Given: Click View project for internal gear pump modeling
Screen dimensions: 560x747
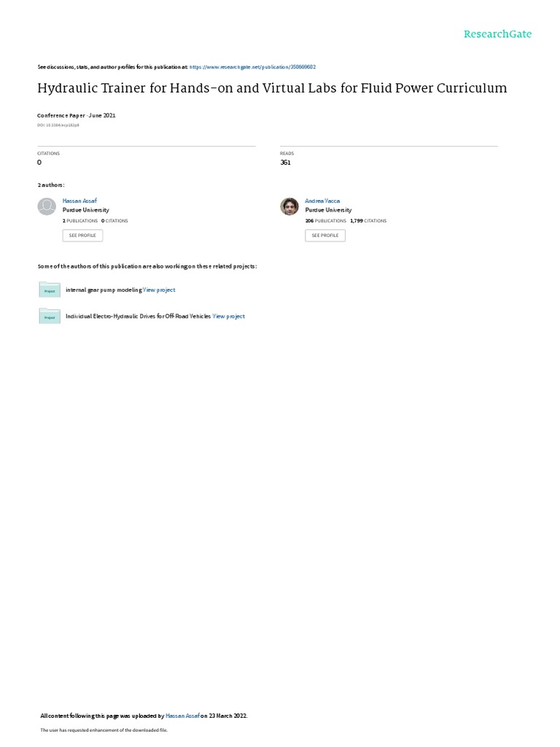Looking at the screenshot, I should (159, 290).
